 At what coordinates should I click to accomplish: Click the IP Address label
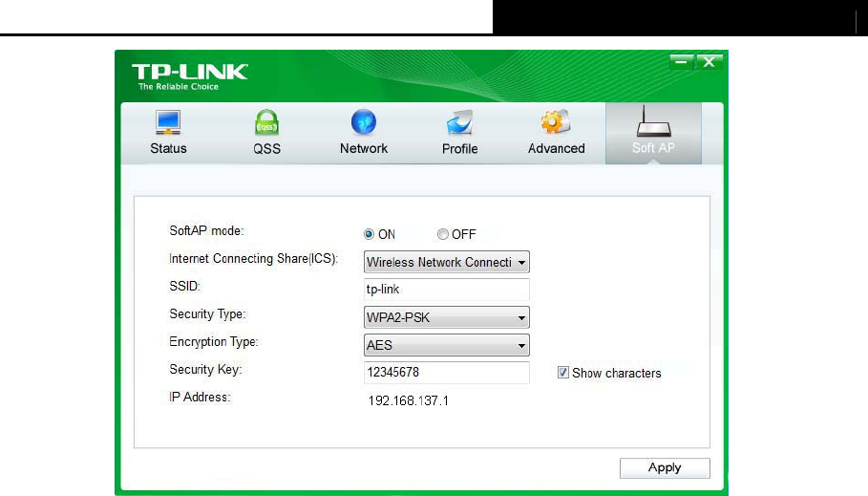pyautogui.click(x=200, y=398)
